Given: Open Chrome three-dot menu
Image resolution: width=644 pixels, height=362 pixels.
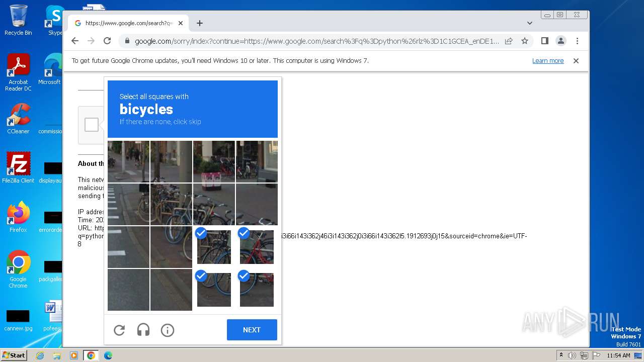Looking at the screenshot, I should click(577, 41).
